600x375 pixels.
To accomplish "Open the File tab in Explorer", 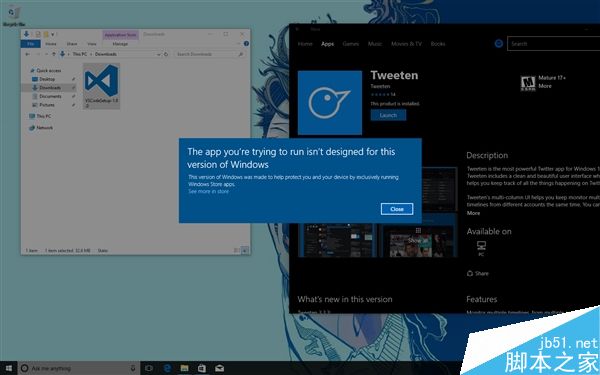I will 31,44.
